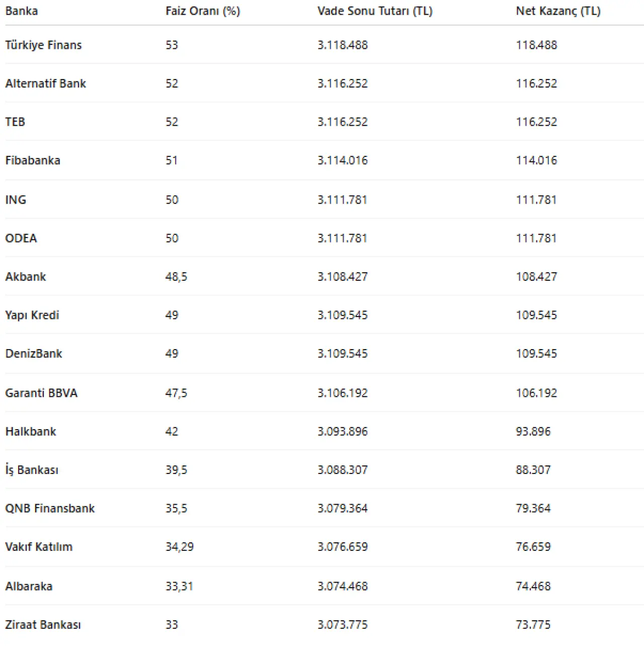Image resolution: width=644 pixels, height=648 pixels.
Task: Select the TEB bank cell
Action: [15, 122]
